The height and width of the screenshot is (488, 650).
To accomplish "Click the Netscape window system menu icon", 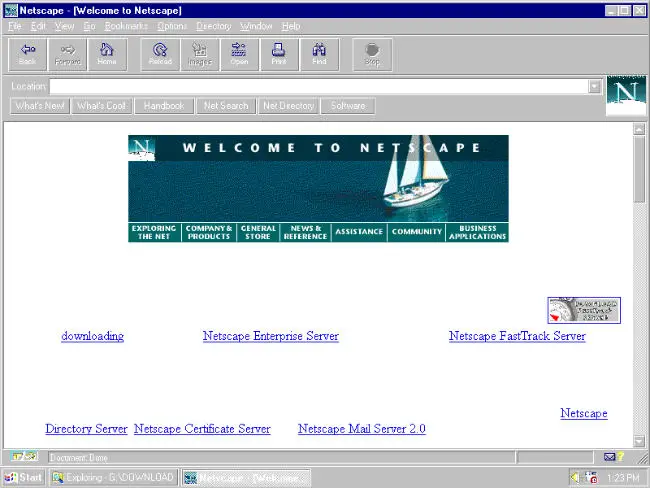I will pos(11,10).
